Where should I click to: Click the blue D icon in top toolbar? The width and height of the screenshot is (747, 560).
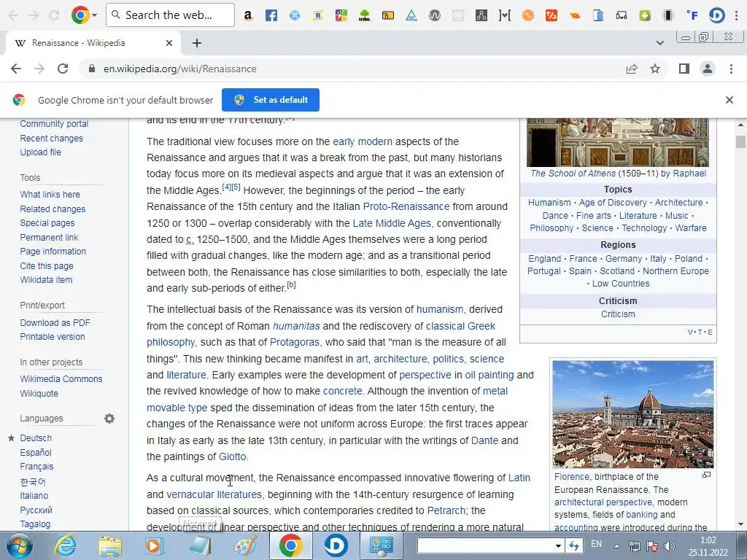click(x=716, y=15)
